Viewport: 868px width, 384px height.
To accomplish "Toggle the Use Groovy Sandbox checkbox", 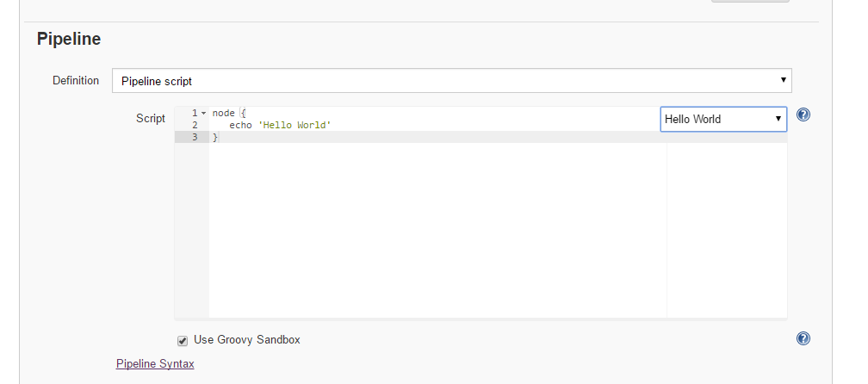I will [183, 341].
